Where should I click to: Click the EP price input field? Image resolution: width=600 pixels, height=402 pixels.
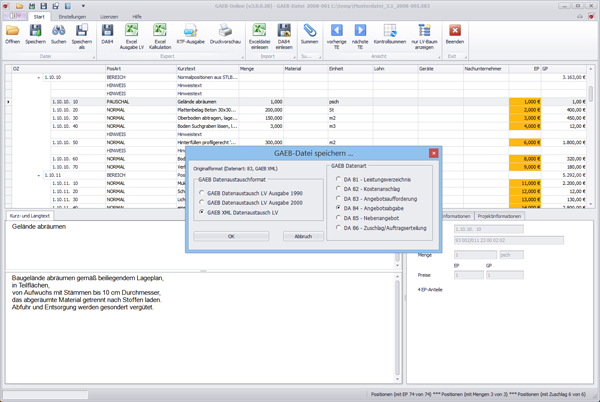click(x=469, y=275)
